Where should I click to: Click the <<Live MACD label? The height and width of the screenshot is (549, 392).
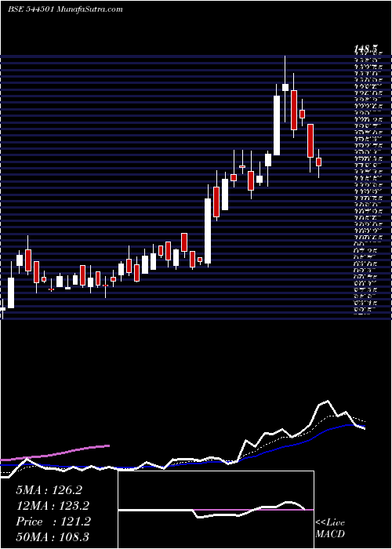click(x=330, y=529)
